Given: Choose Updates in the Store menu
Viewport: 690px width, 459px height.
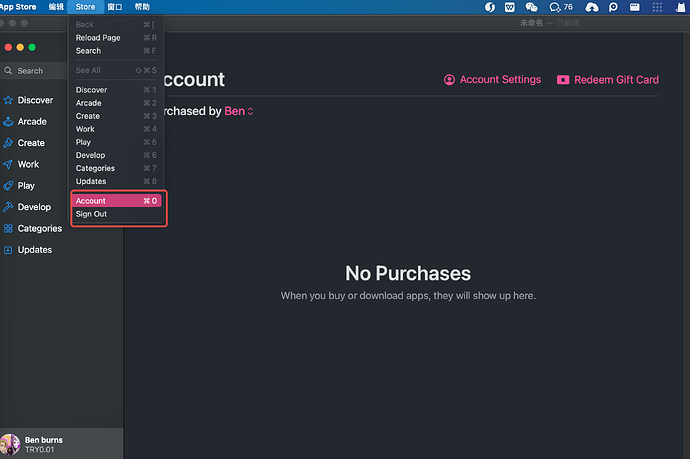Looking at the screenshot, I should tap(116, 181).
